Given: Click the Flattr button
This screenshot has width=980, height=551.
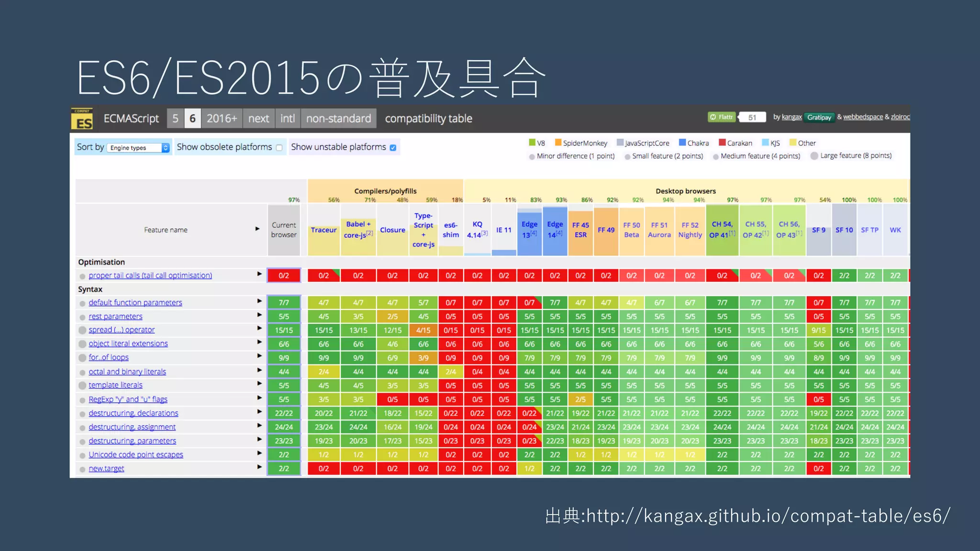Looking at the screenshot, I should point(722,117).
